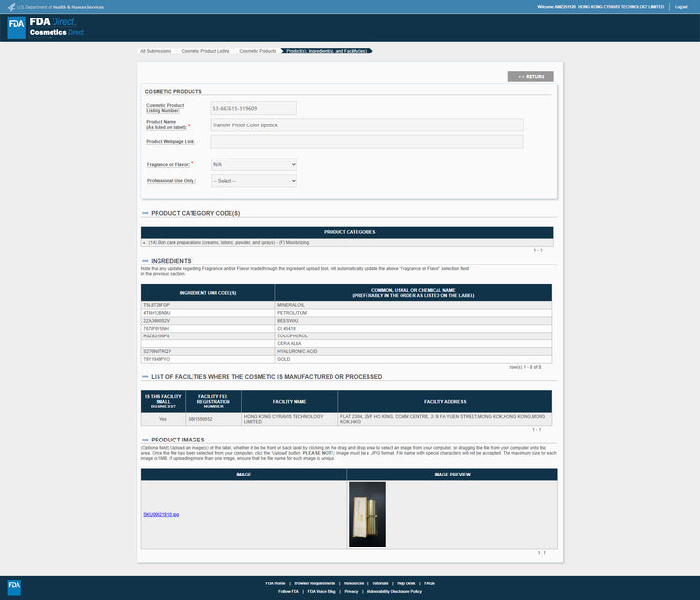
Task: Open FDA Home footer link
Action: point(275,583)
